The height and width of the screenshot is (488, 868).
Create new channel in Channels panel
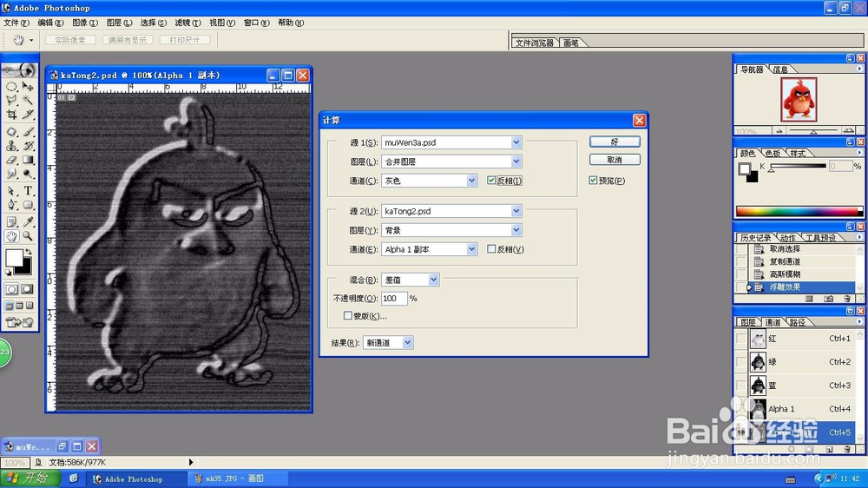pos(829,449)
